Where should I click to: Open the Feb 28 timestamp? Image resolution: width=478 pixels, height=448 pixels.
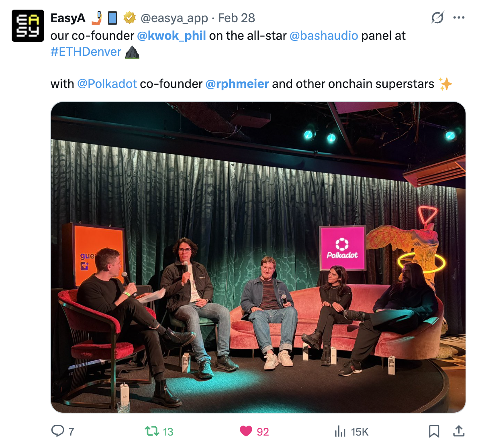coord(237,18)
